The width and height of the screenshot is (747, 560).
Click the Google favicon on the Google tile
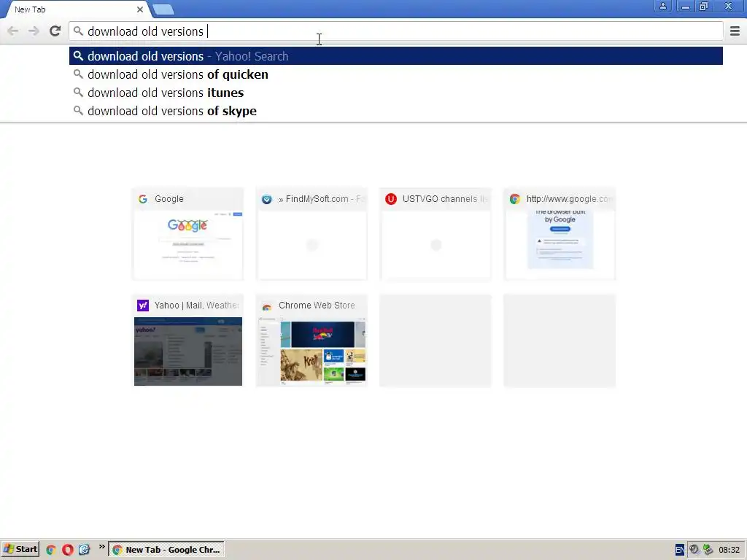point(143,199)
